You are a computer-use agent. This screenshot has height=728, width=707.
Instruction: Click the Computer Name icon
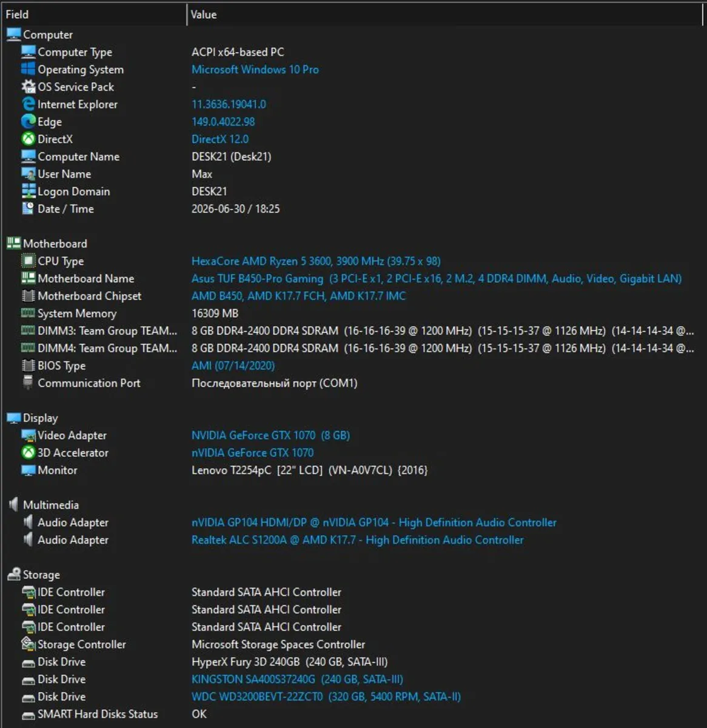tap(28, 157)
